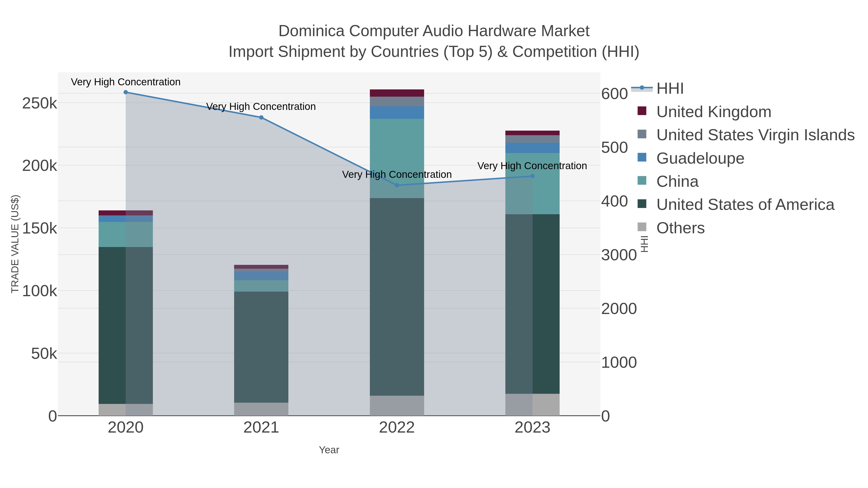This screenshot has height=488, width=868.
Task: Click the 2023 HHI data point
Action: pyautogui.click(x=532, y=176)
